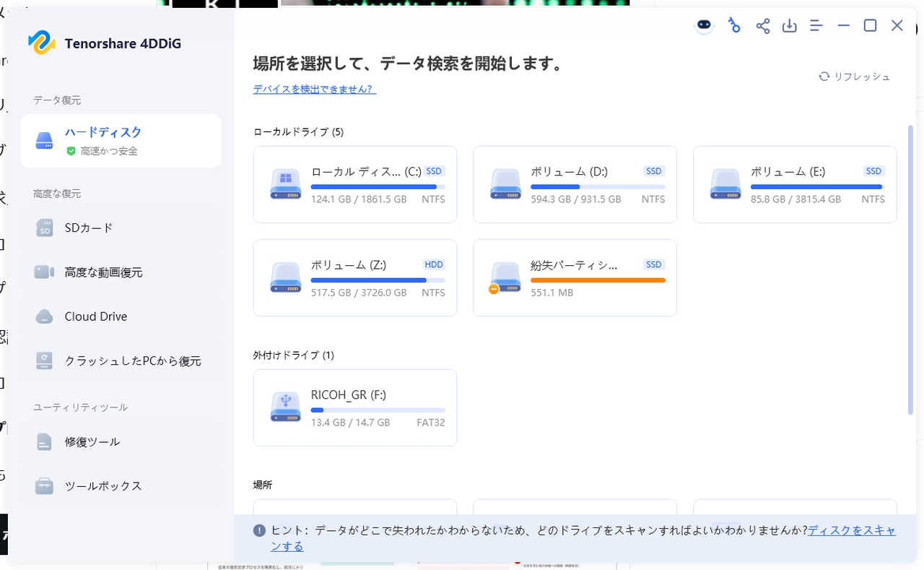Click the C: drive usage bar
924x570 pixels.
pos(378,186)
